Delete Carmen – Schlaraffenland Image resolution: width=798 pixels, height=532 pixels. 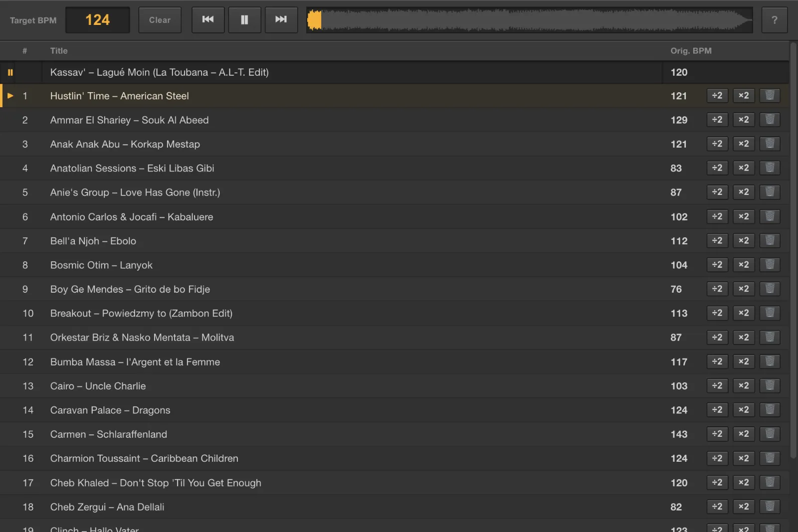(x=770, y=434)
